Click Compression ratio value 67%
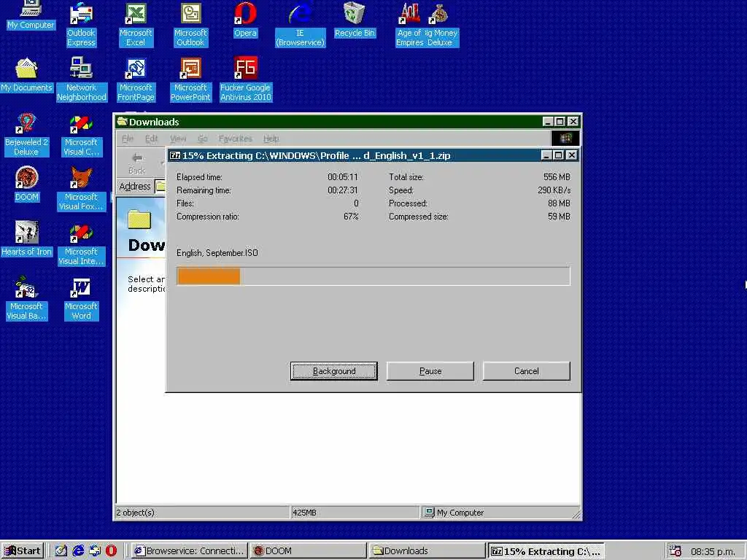The height and width of the screenshot is (560, 747). (351, 216)
